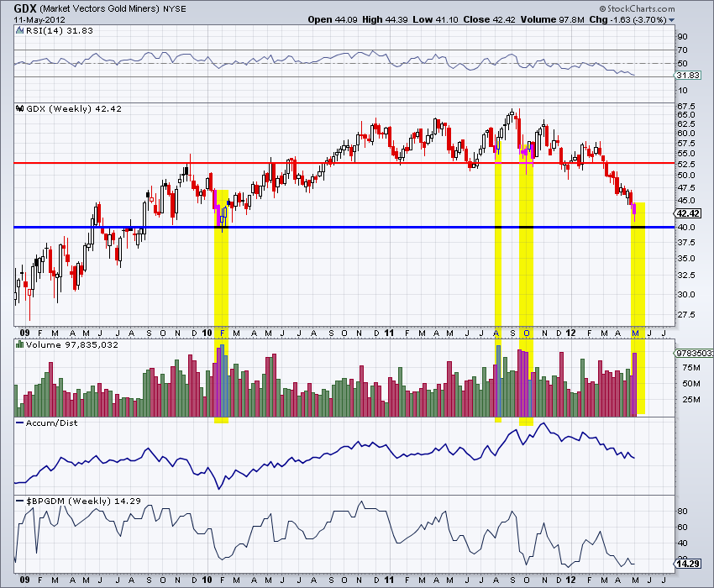Click the red horizontal resistance line at 52.5
714x588 pixels.
pyautogui.click(x=344, y=163)
